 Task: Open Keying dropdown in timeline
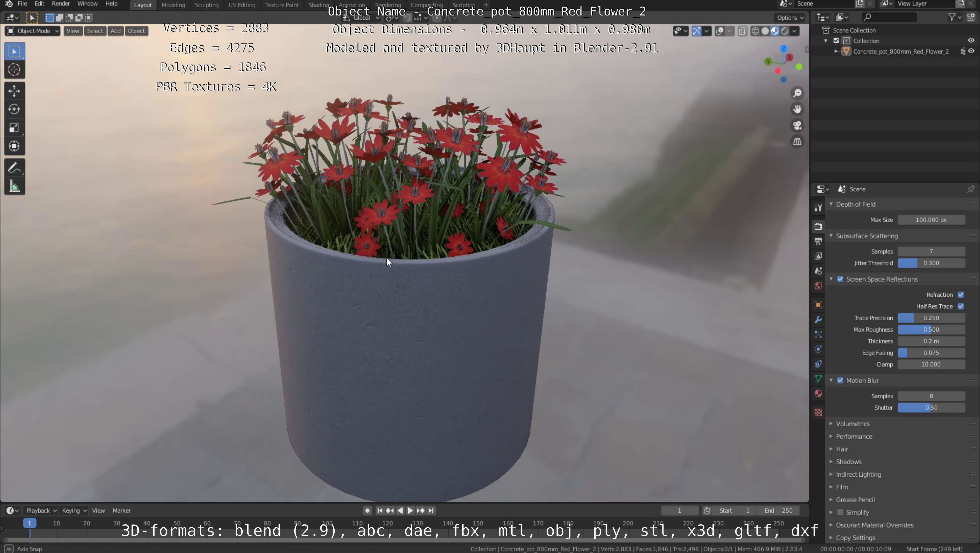click(74, 511)
